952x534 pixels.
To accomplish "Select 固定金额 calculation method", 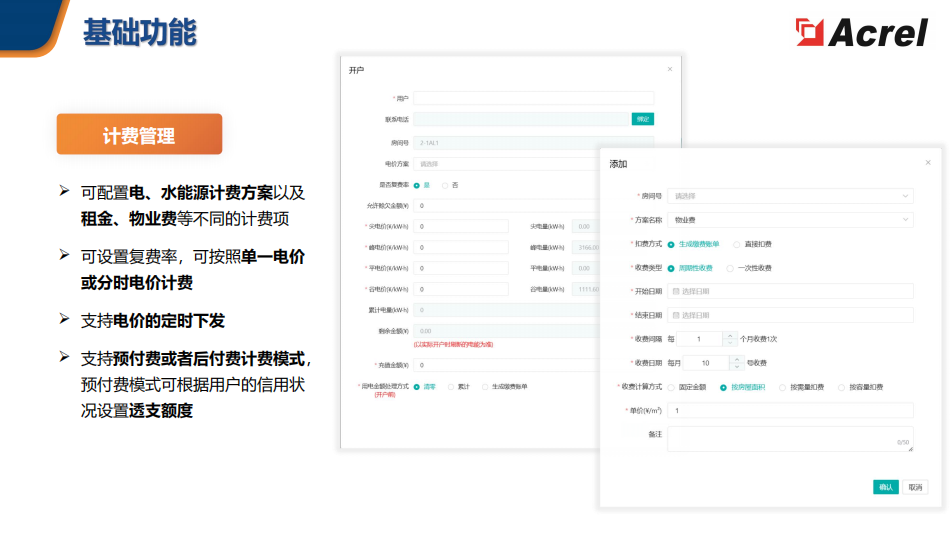I will (687, 387).
